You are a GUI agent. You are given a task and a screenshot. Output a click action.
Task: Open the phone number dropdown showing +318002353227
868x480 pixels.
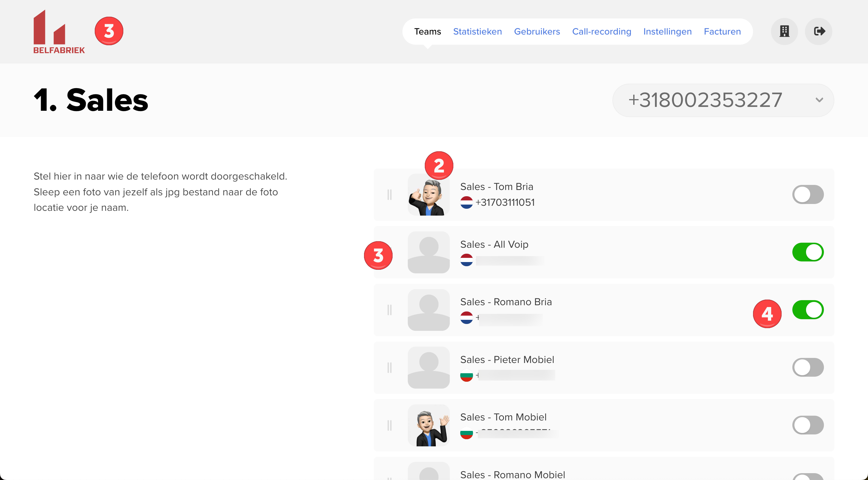(x=723, y=100)
